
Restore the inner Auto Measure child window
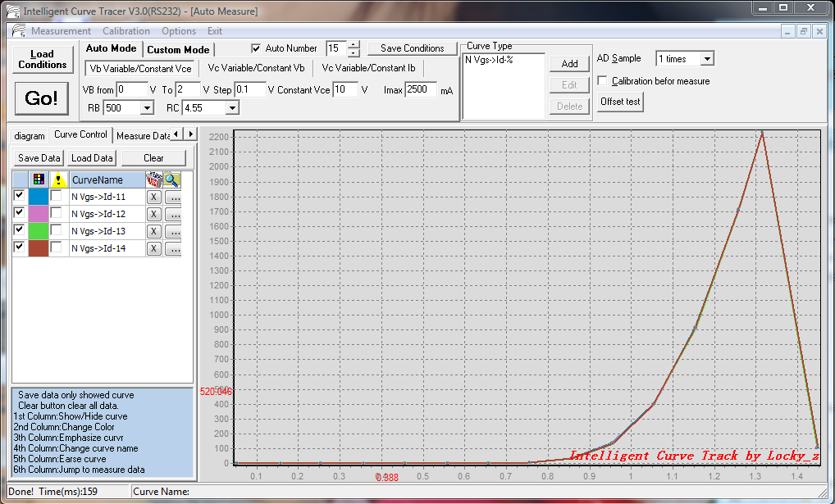coord(804,31)
